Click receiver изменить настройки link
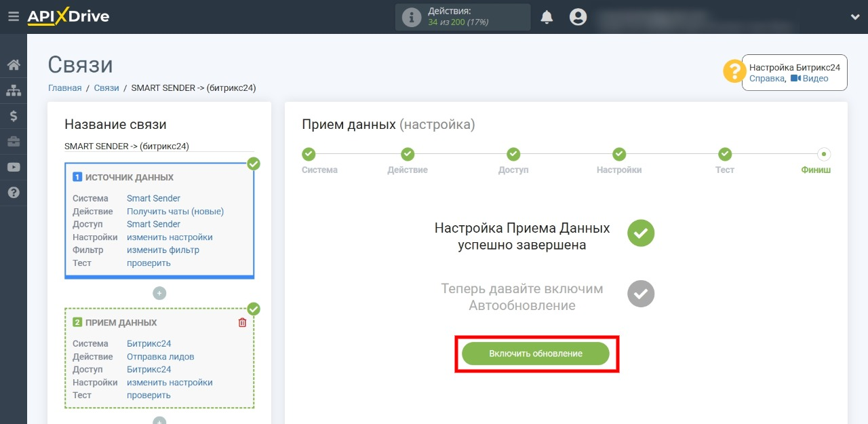Screen dimensions: 868x424 click(x=170, y=383)
